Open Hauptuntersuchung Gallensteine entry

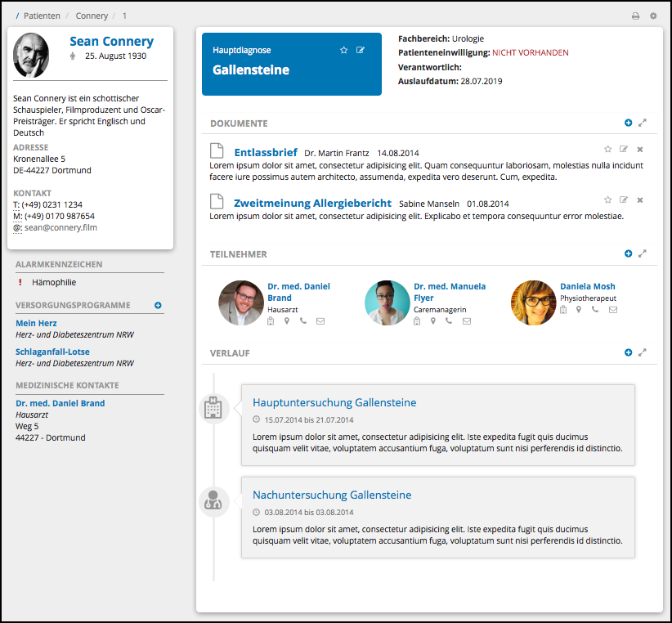pyautogui.click(x=334, y=402)
